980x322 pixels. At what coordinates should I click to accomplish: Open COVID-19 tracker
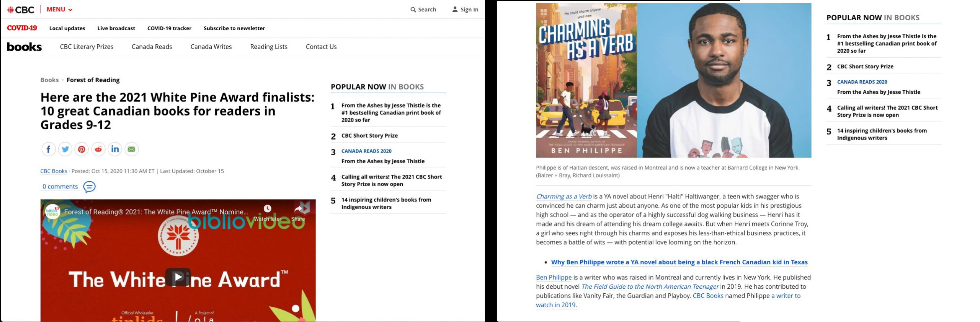(x=169, y=28)
